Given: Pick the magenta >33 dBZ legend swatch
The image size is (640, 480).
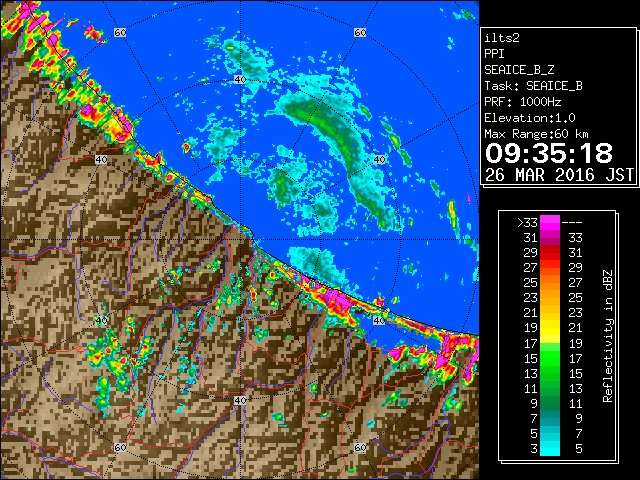Looking at the screenshot, I should pos(550,223).
